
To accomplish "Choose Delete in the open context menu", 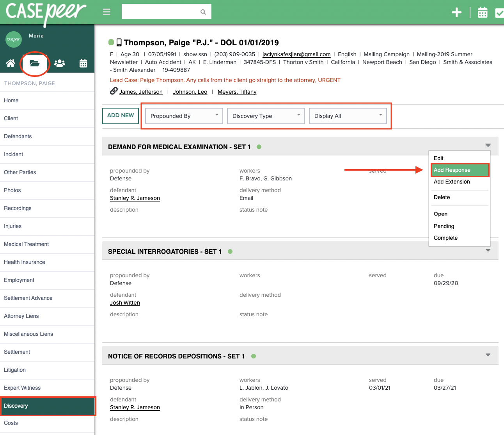I will [x=442, y=197].
